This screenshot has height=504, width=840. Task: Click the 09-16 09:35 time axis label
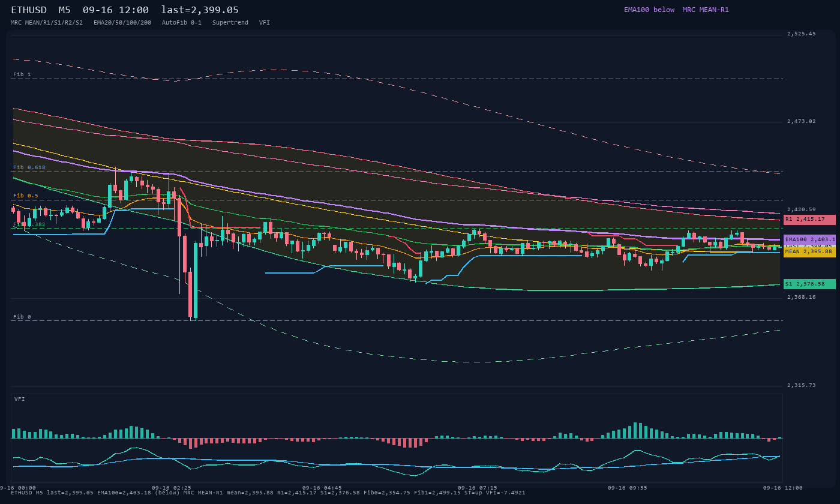628,488
